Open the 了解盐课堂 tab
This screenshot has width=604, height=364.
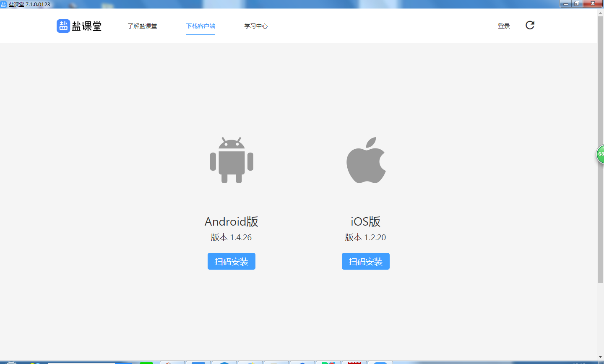[142, 26]
